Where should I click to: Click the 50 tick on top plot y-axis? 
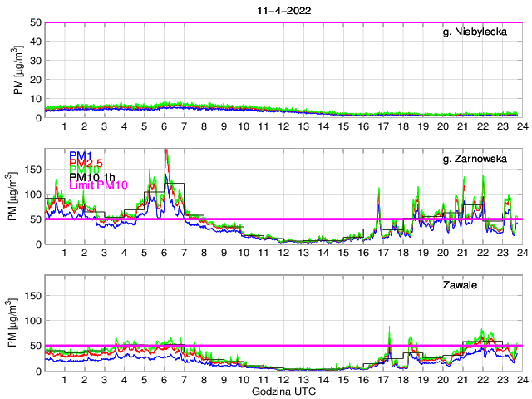pos(36,22)
